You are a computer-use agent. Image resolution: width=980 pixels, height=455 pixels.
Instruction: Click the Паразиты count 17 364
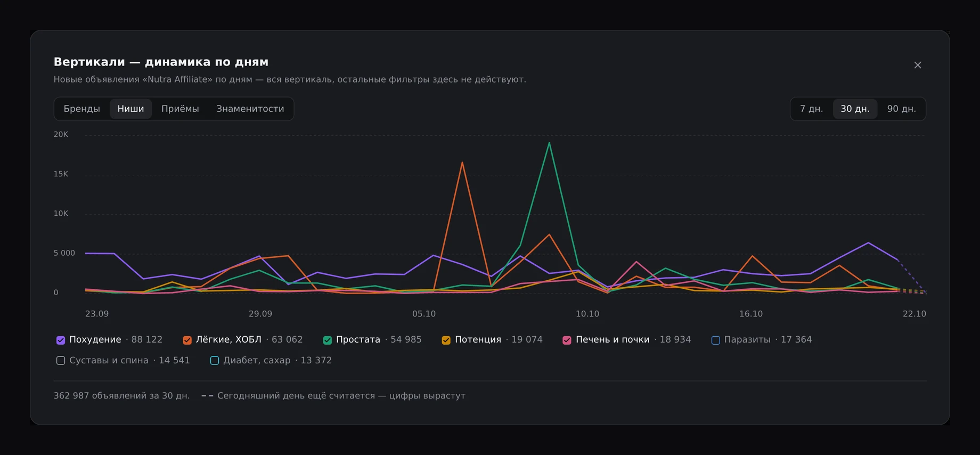tap(796, 339)
